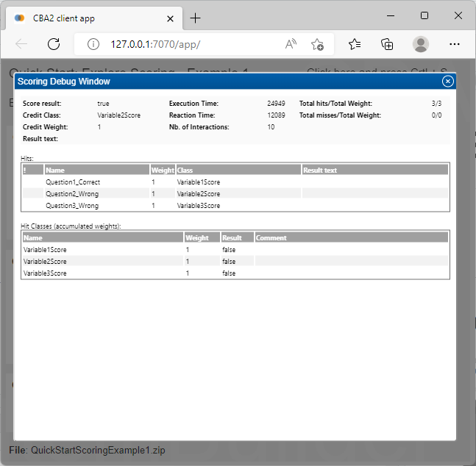The image size is (476, 466).
Task: Select the Question2_Wrong hit row
Action: click(72, 193)
